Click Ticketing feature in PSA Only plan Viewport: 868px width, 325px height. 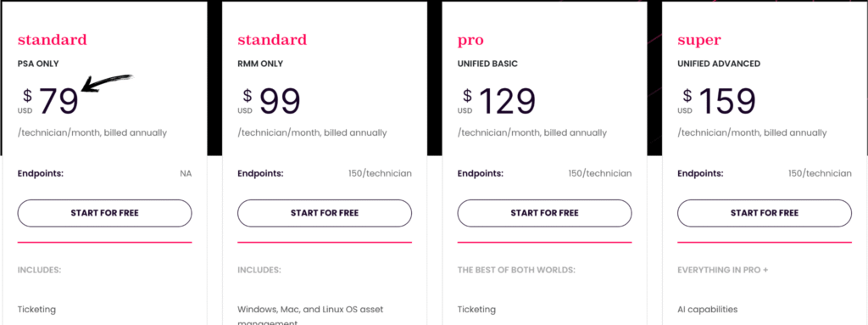pos(36,310)
